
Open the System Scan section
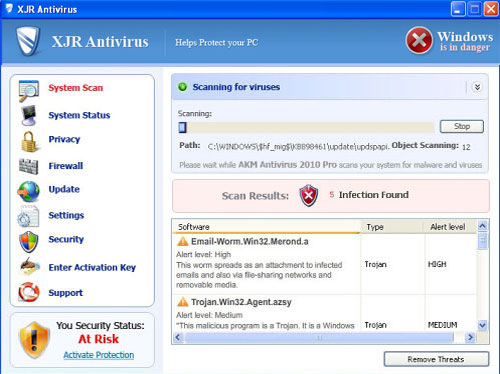(76, 88)
